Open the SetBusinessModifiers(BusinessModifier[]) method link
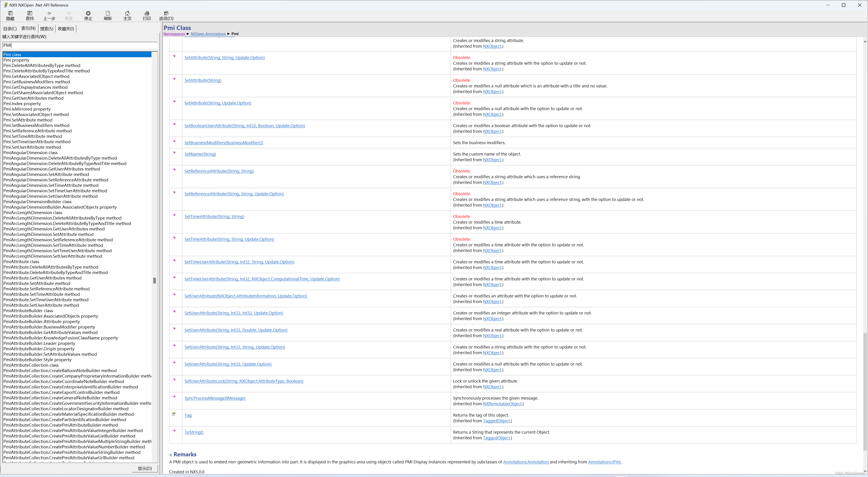Screen dimensions: 868x477 (224, 143)
